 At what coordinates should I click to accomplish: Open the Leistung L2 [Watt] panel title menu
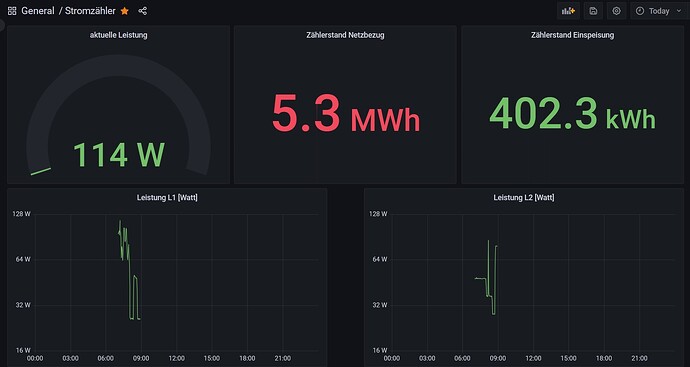pos(524,198)
